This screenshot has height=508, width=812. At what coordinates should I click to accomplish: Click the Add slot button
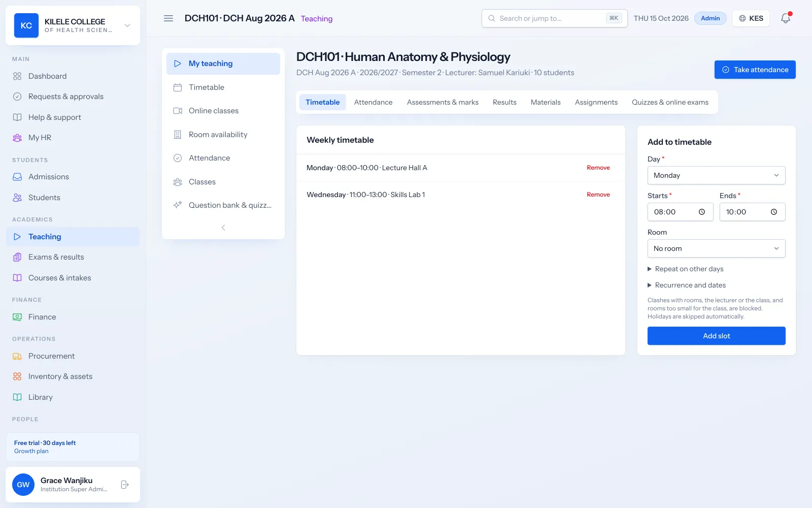[716, 336]
